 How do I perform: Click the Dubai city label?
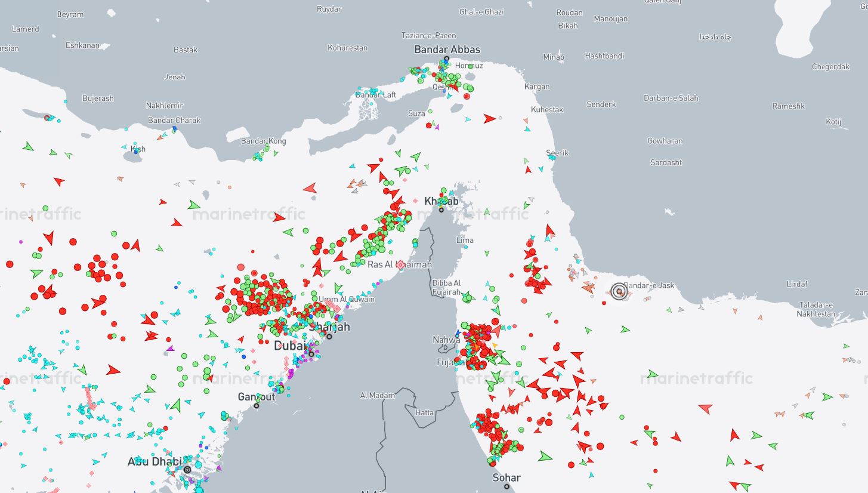pyautogui.click(x=289, y=346)
